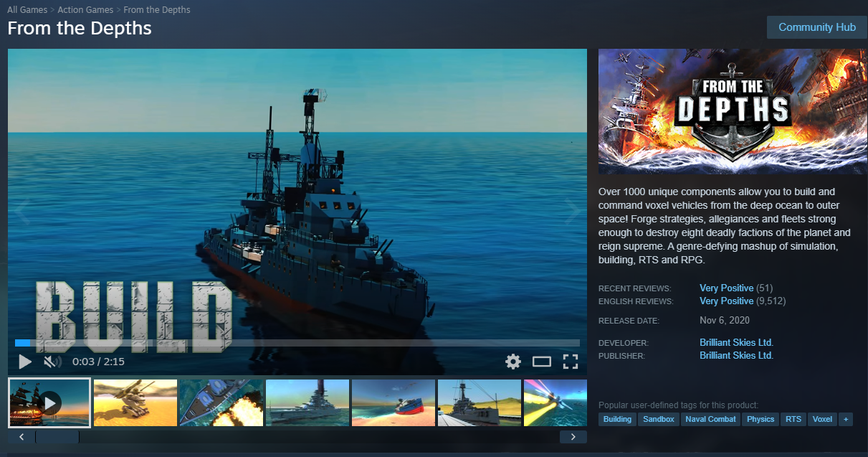Open video settings gear icon
This screenshot has height=457, width=868.
(x=513, y=362)
